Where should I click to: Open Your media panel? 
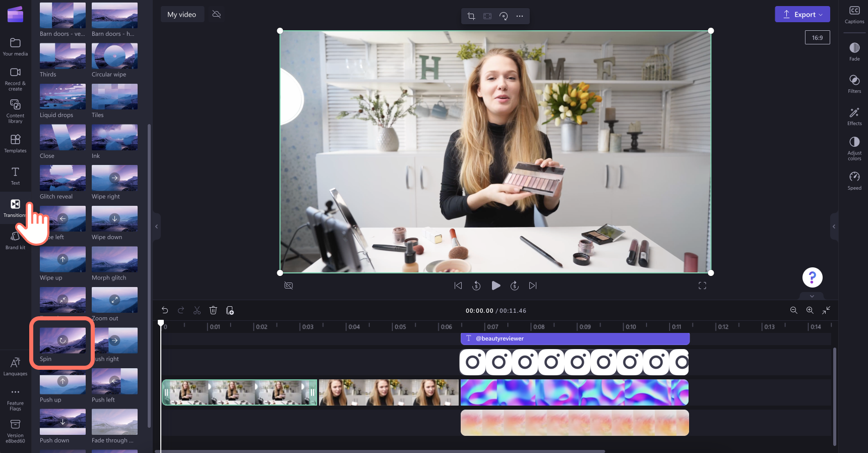(15, 46)
